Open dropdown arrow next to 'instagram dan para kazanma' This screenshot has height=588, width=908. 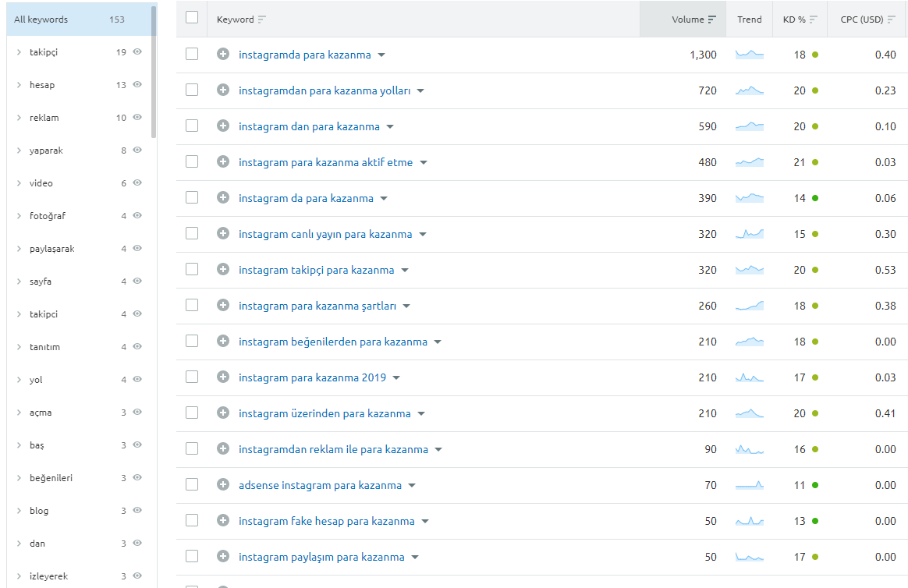pyautogui.click(x=390, y=127)
